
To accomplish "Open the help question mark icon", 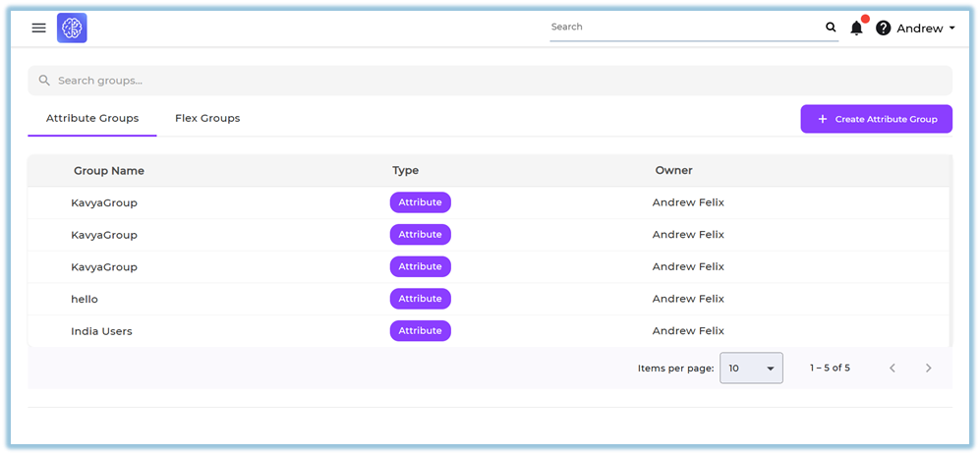I will 883,28.
